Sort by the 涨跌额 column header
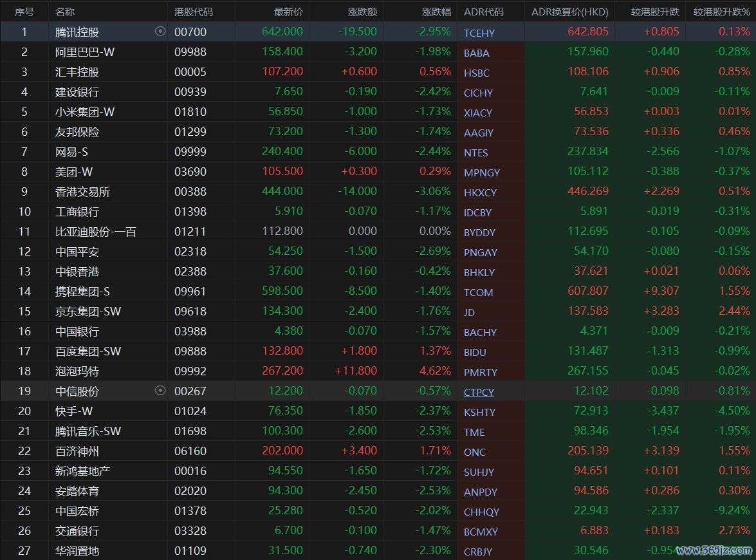The image size is (756, 560). pyautogui.click(x=363, y=12)
